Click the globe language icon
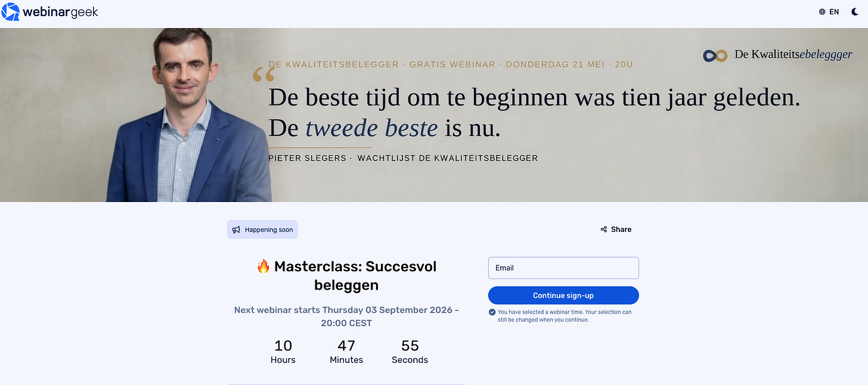 tap(822, 12)
